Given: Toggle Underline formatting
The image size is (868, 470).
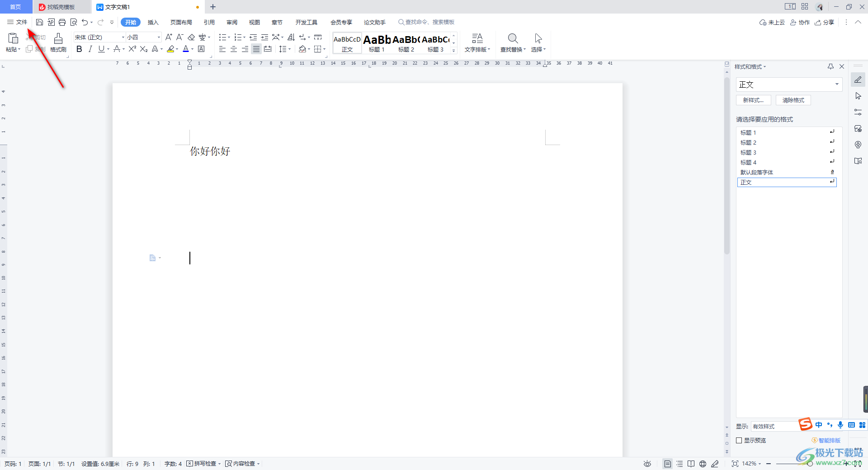Looking at the screenshot, I should point(101,49).
